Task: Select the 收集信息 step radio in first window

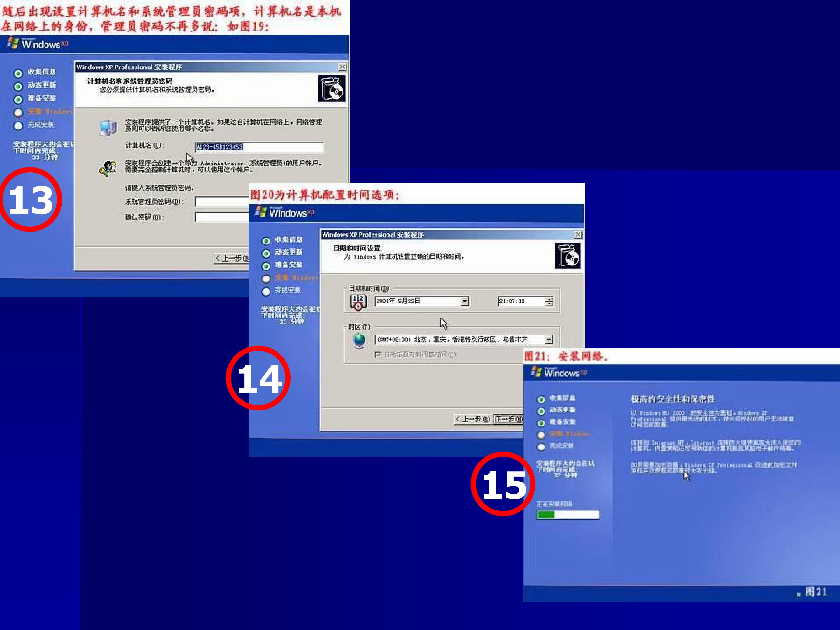Action: (18, 73)
